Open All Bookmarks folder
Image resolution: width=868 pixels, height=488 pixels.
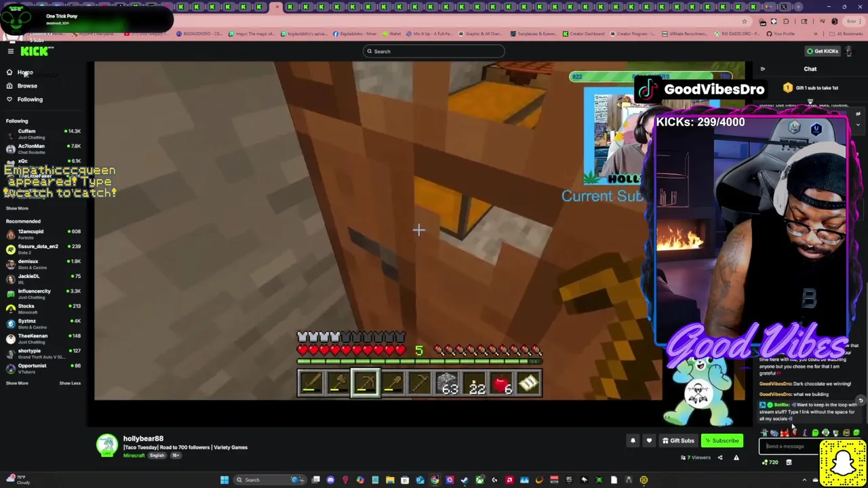(x=848, y=33)
